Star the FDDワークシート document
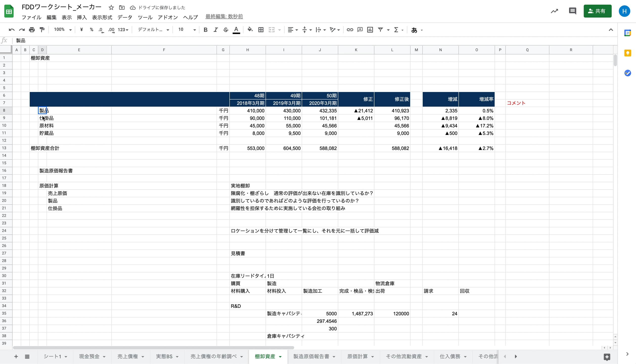636x364 pixels. click(x=111, y=8)
